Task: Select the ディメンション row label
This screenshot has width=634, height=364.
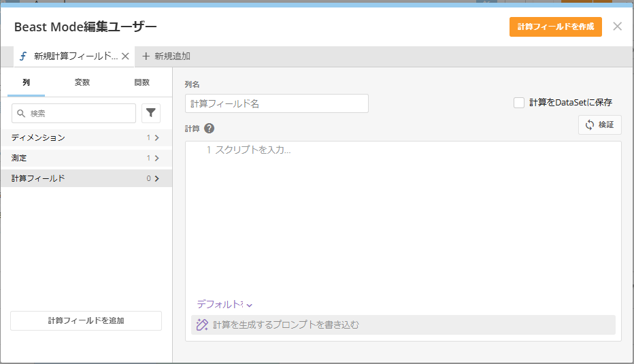Action: click(38, 138)
